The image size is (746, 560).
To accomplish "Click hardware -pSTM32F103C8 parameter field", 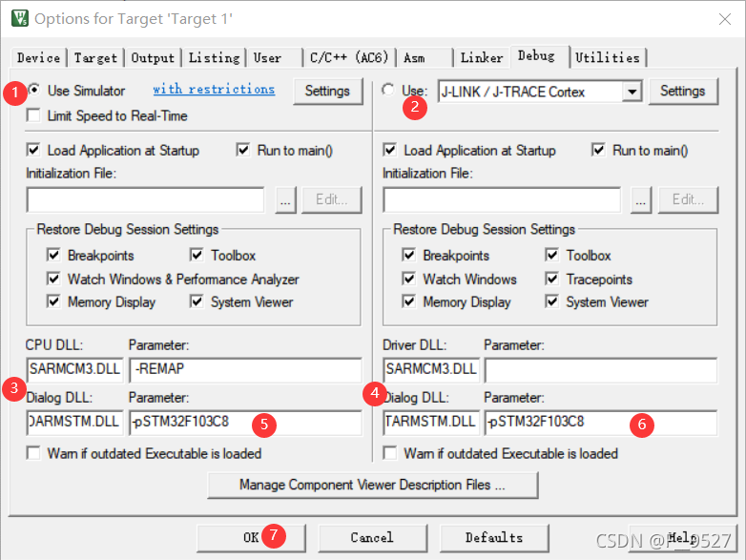I will coord(601,423).
